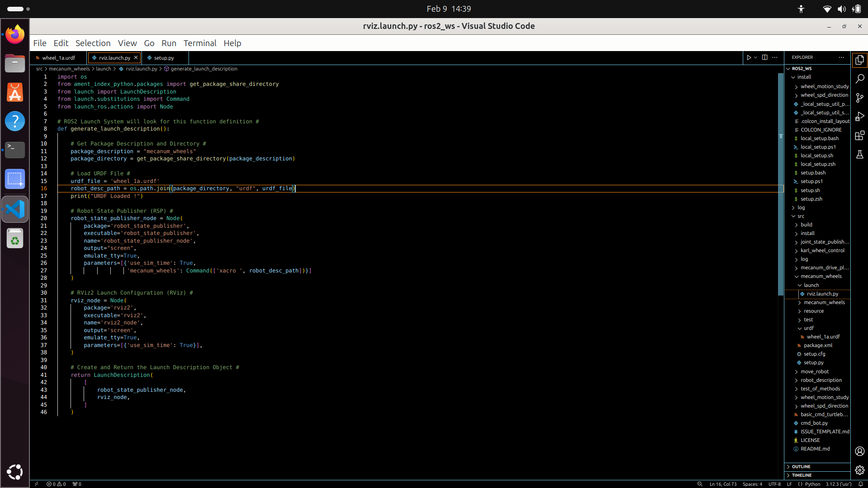Open Explorer views and more actions ellipsis

[841, 57]
